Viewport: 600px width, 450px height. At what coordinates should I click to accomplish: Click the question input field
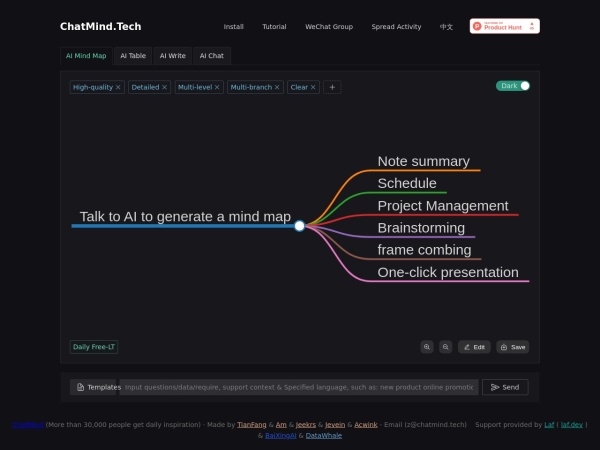[x=300, y=387]
